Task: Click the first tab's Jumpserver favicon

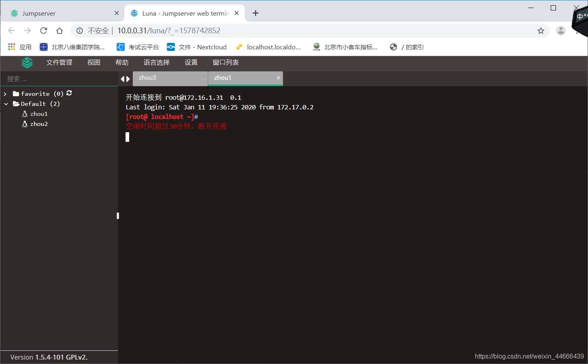Action: 14,13
